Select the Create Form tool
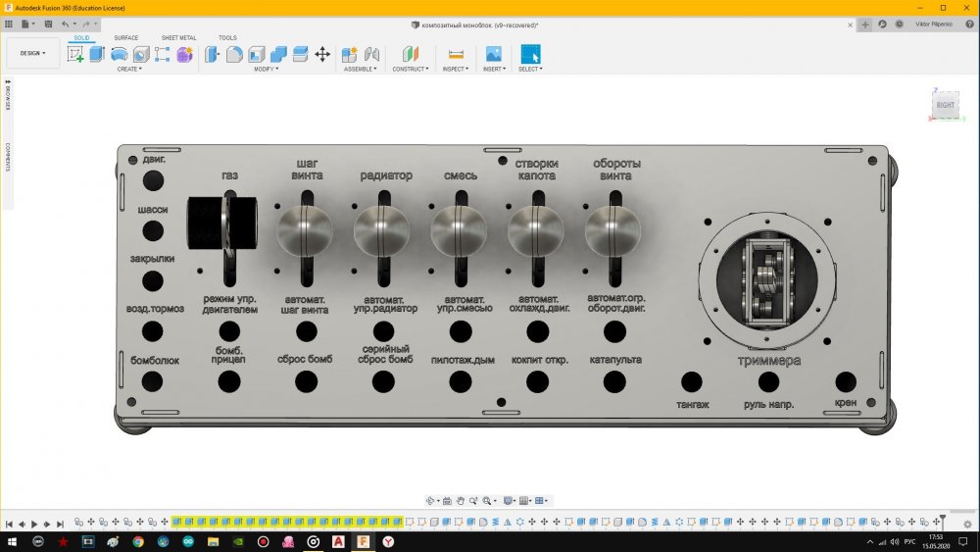The height and width of the screenshot is (552, 980). (184, 54)
